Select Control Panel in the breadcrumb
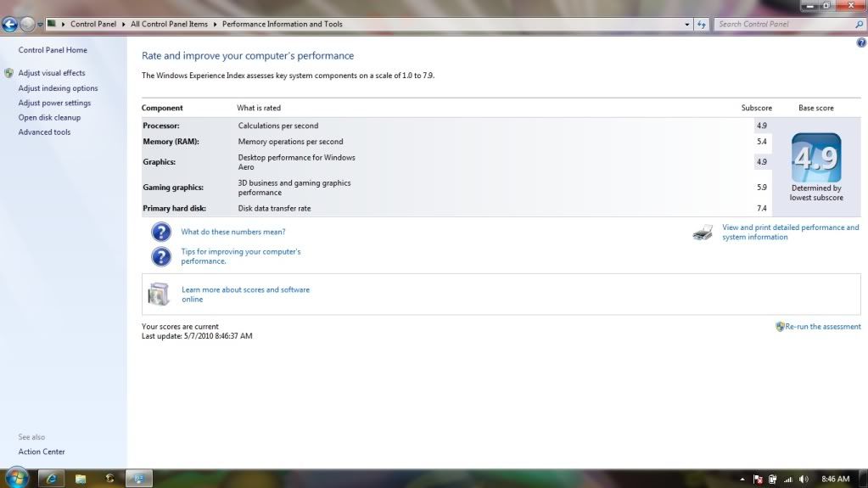This screenshot has height=488, width=868. (93, 25)
